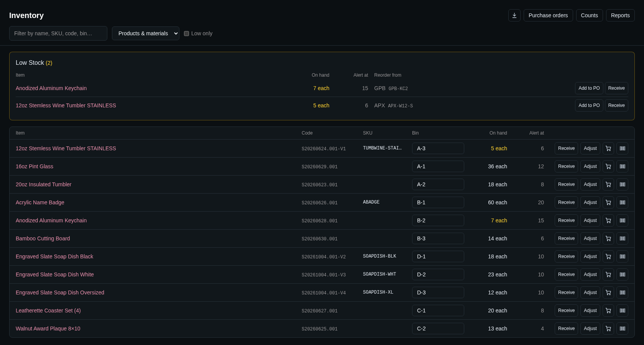
Task: Add Anodized Aluminum Keychain to PO
Action: 589,88
